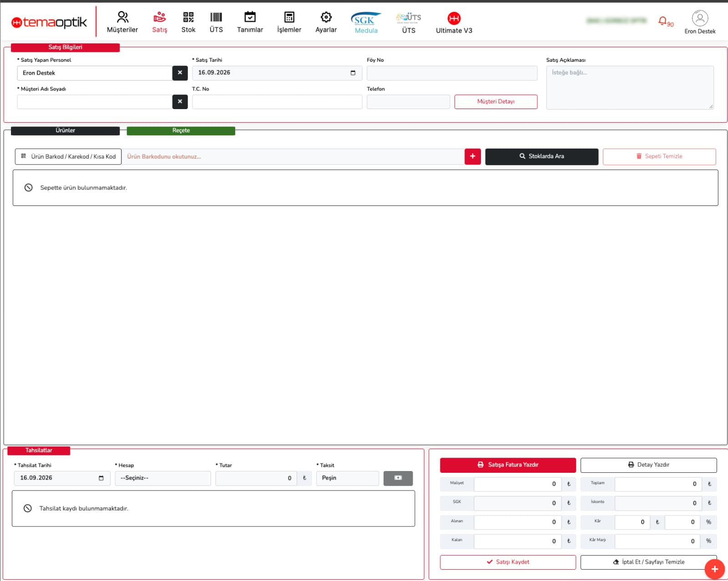Switch to the Ürünler tab
This screenshot has height=581, width=728.
pos(65,130)
